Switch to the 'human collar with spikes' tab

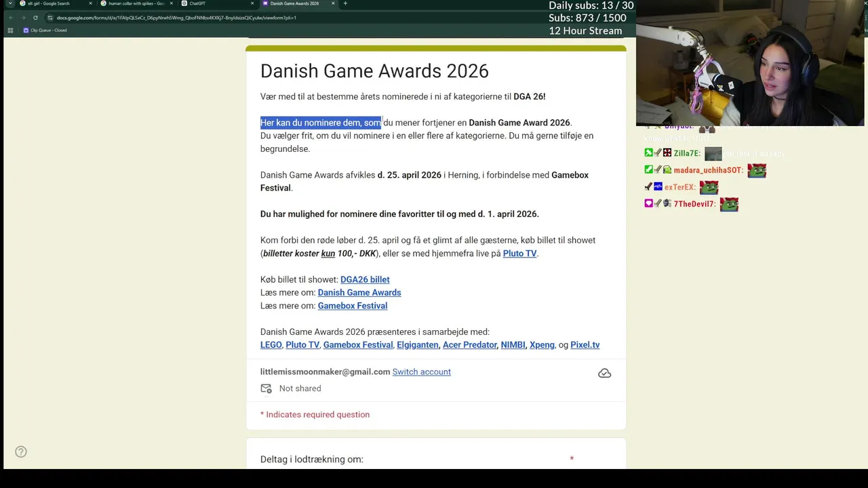(136, 3)
